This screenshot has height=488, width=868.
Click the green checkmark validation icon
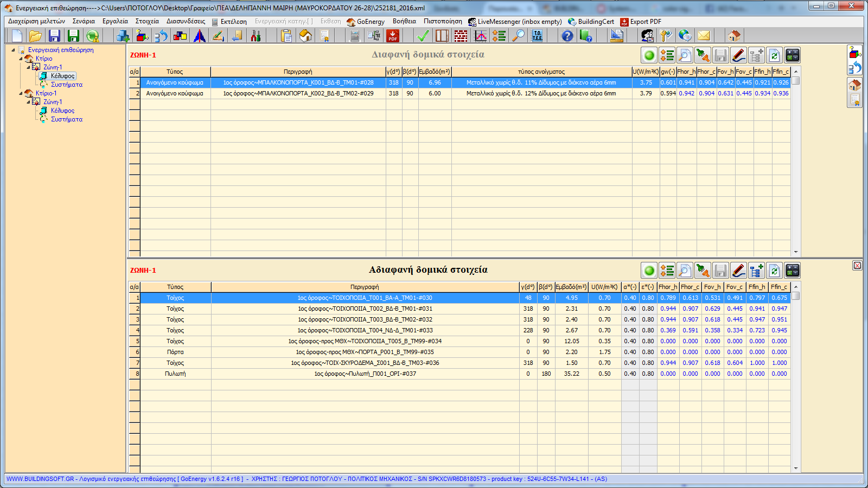(x=423, y=36)
